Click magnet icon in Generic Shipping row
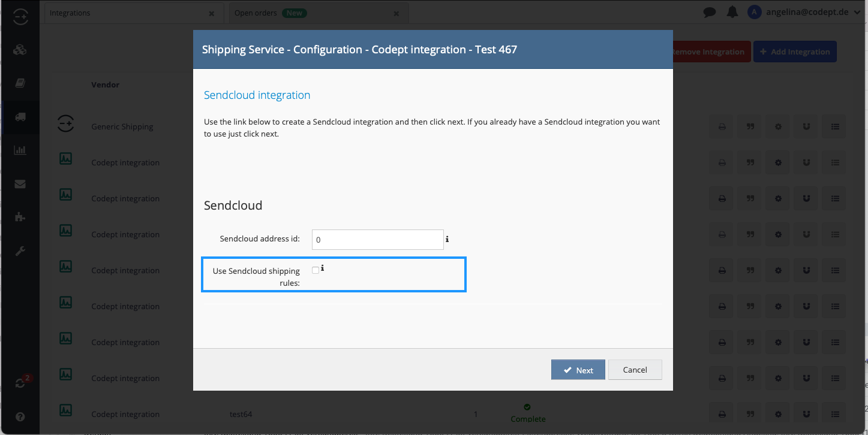The width and height of the screenshot is (868, 435). click(806, 127)
